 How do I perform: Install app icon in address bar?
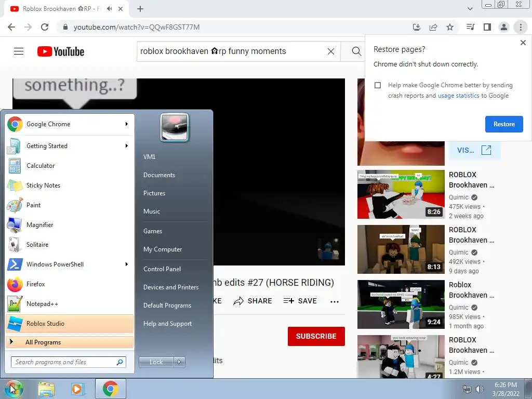coord(417,27)
